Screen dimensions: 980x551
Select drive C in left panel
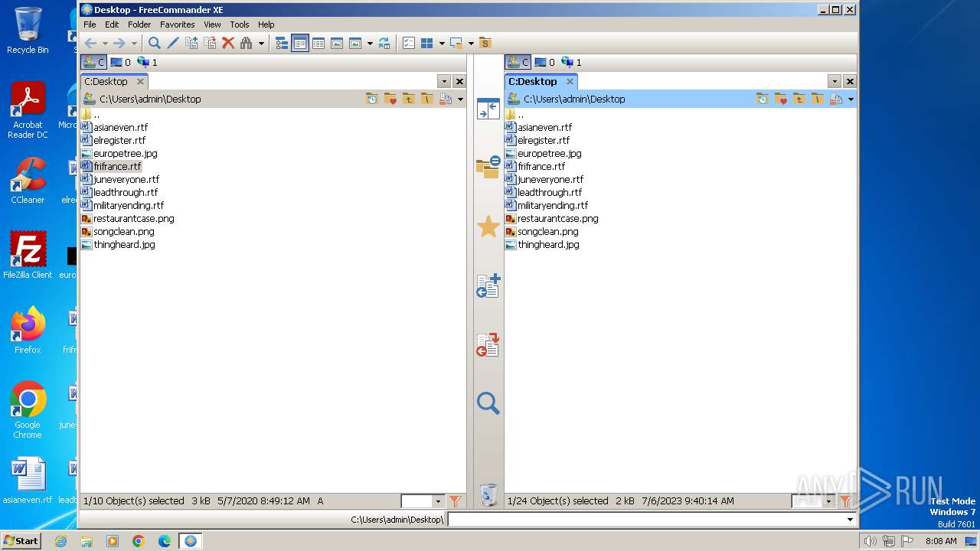93,62
